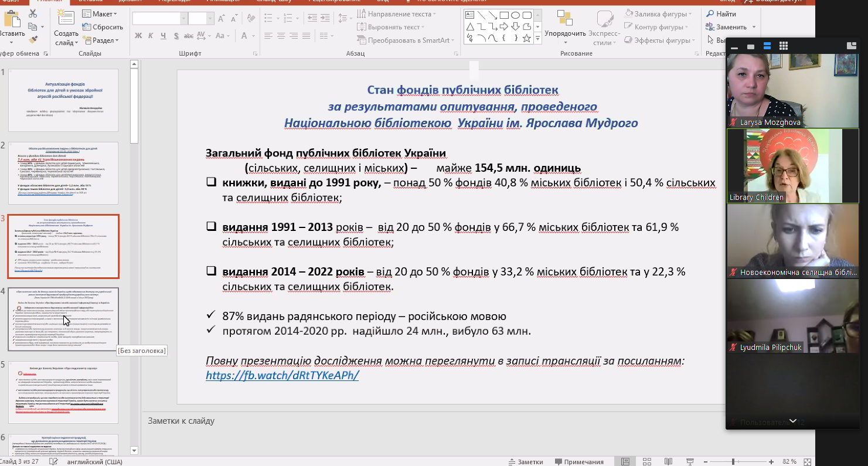This screenshot has height=466, width=868.
Task: Increase font size with the large A icon
Action: point(221,19)
